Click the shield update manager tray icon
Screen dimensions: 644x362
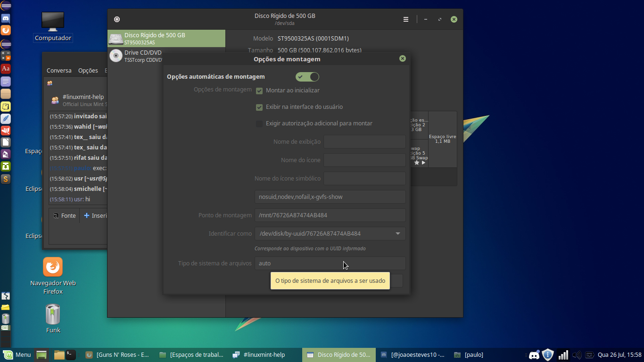coord(548,355)
